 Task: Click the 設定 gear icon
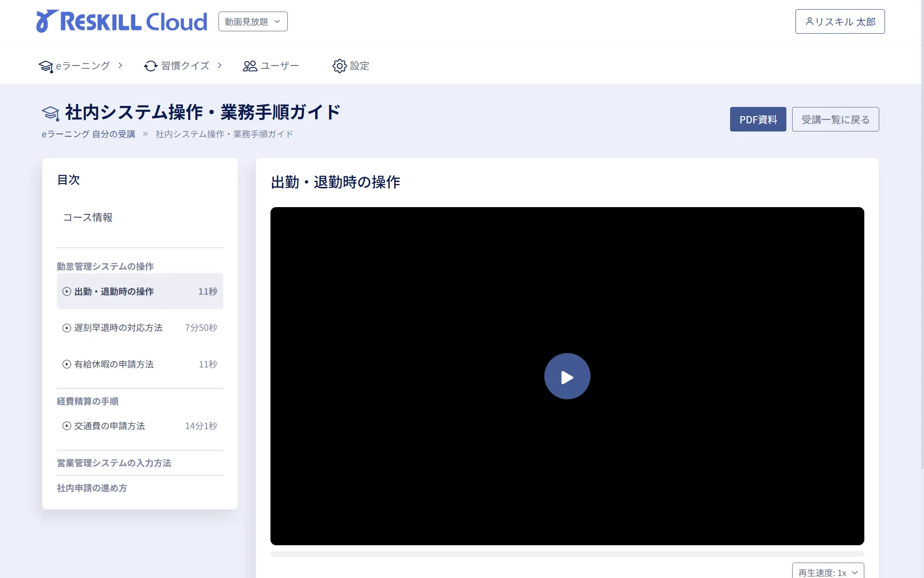339,66
